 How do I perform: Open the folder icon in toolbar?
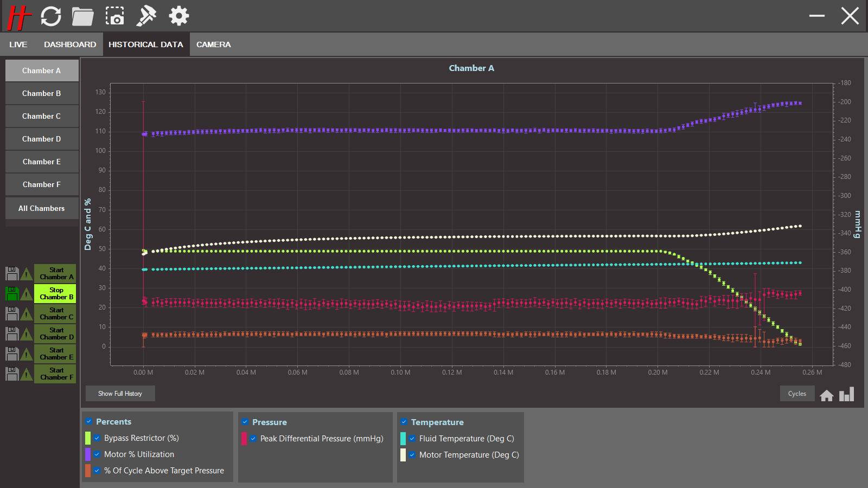[x=82, y=16]
